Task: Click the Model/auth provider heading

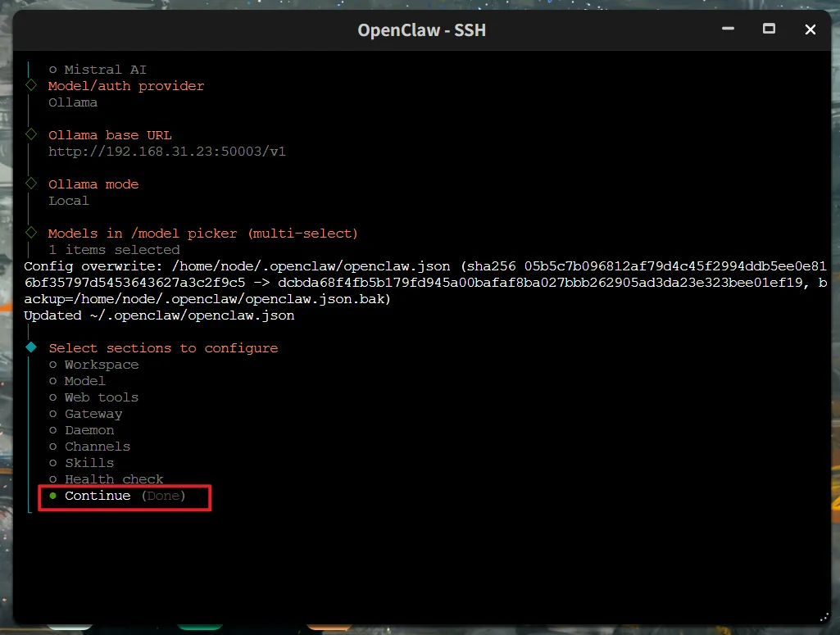Action: click(x=126, y=86)
